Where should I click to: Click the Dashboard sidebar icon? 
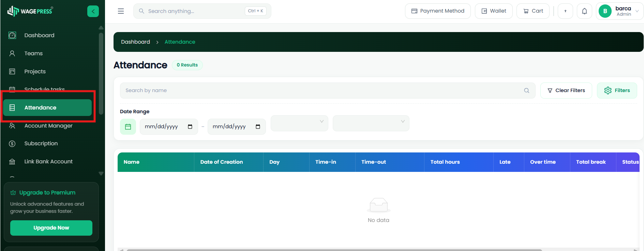(x=12, y=35)
